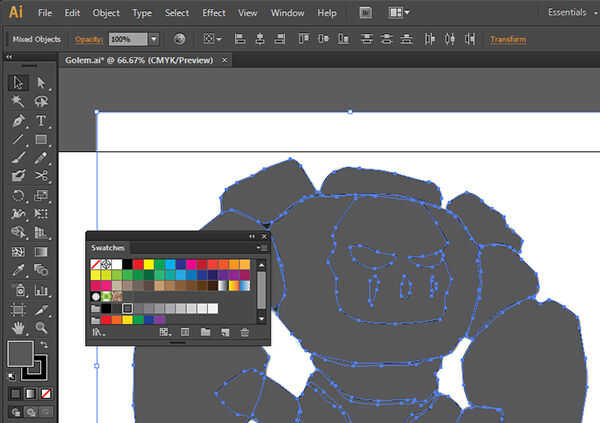The image size is (600, 423).
Task: Expand the Essentials workspace switcher
Action: 568,12
